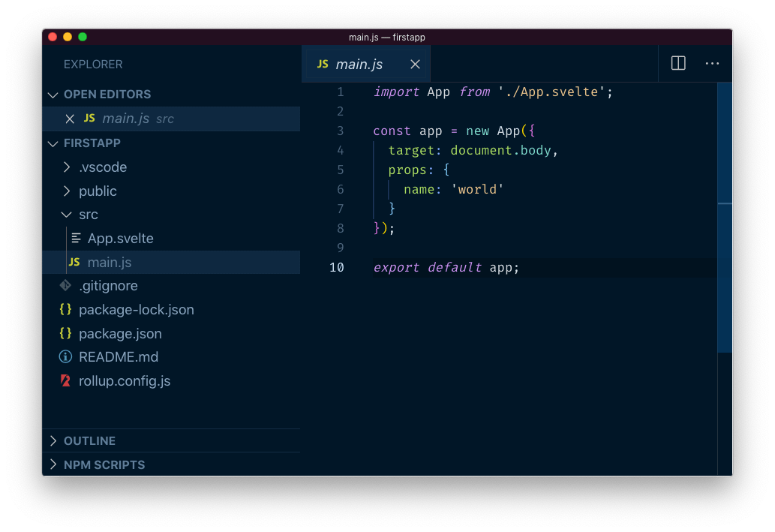Collapse the src folder
The height and width of the screenshot is (532, 775).
[x=67, y=215]
